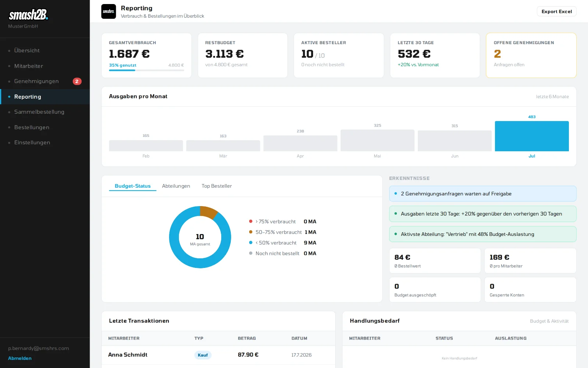Click the 84 € Ø Bestellwert tile
This screenshot has width=588, height=368.
pos(435,261)
